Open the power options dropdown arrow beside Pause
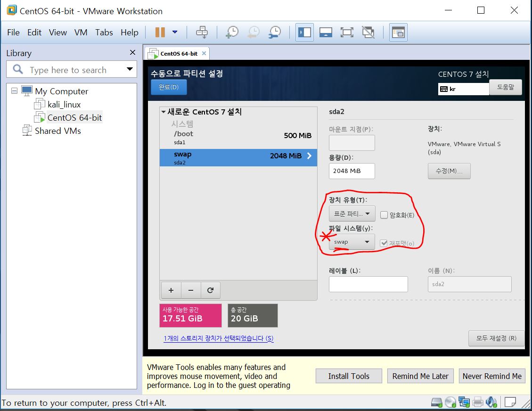This screenshot has height=411, width=532. (175, 32)
